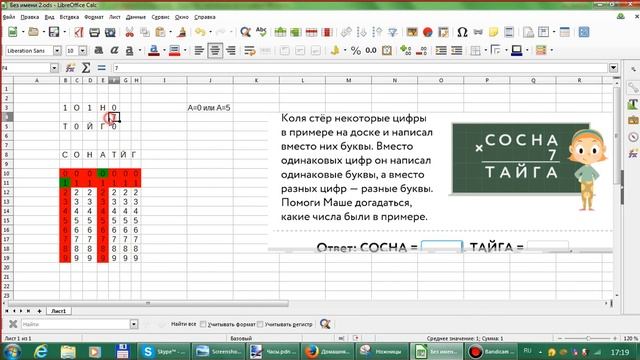Viewport: 640px width, 360px height.
Task: Insert a comment sticky note icon
Action: tap(493, 32)
